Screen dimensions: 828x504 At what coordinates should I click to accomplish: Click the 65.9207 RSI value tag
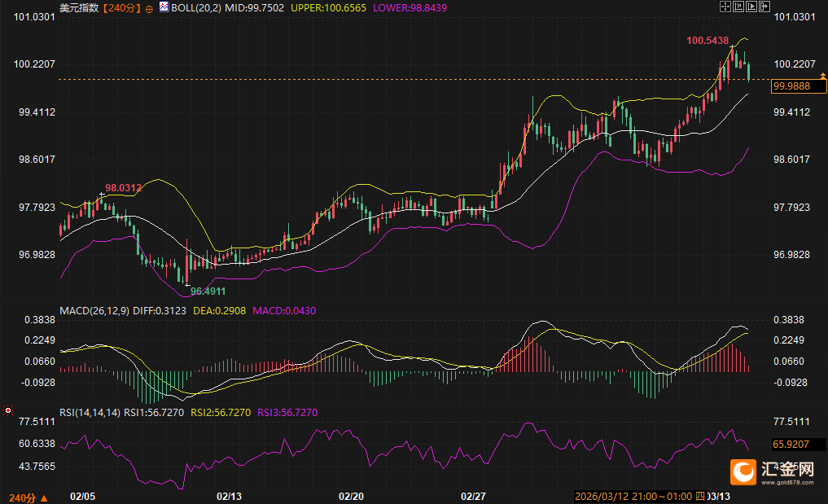click(x=791, y=445)
